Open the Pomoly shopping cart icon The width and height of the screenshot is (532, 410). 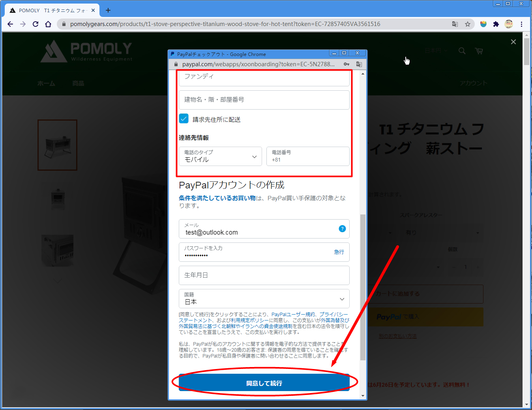[x=479, y=51]
